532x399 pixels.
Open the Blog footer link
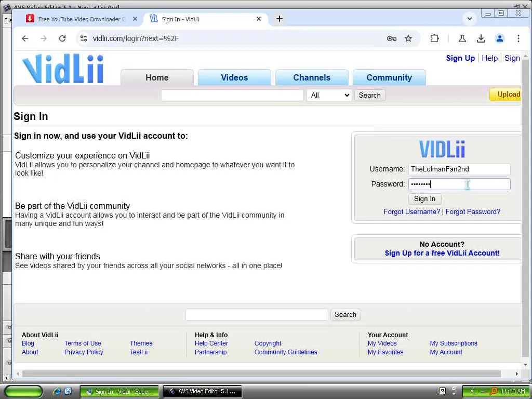[28, 343]
